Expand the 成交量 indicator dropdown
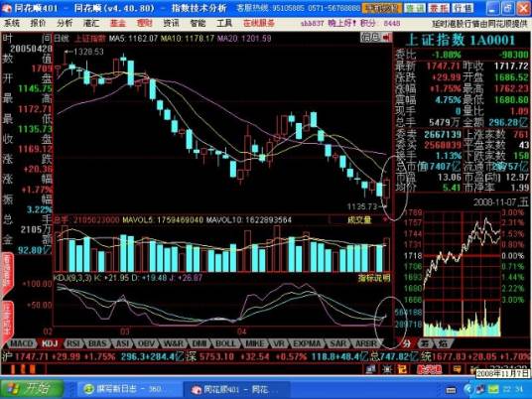Viewport: 532px width, 399px height. pyautogui.click(x=385, y=220)
